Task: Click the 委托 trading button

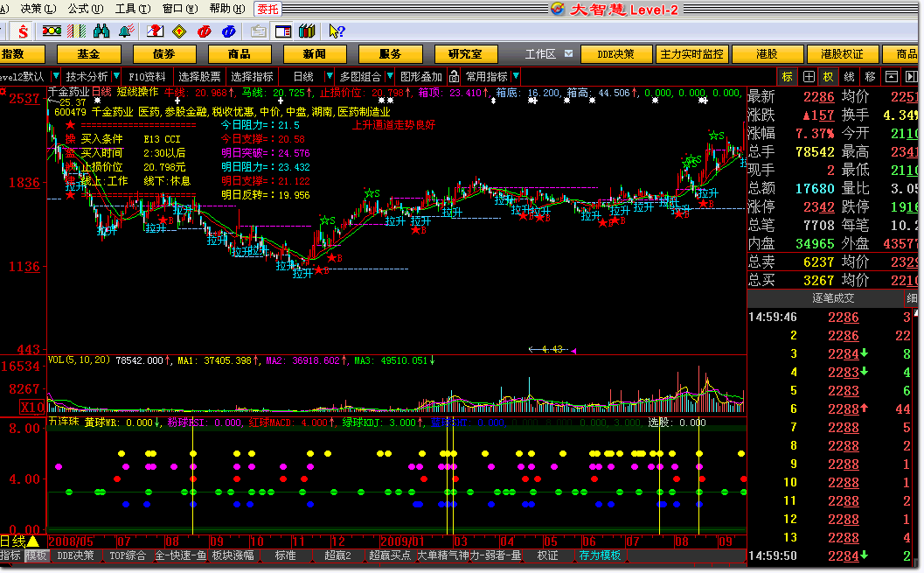Action: 267,9
